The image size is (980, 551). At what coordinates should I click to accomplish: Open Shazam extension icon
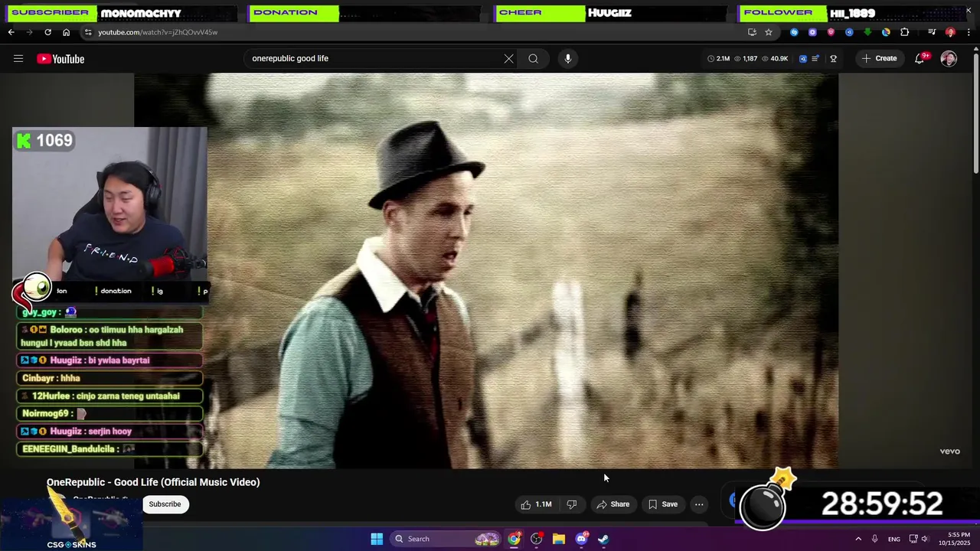(x=794, y=32)
